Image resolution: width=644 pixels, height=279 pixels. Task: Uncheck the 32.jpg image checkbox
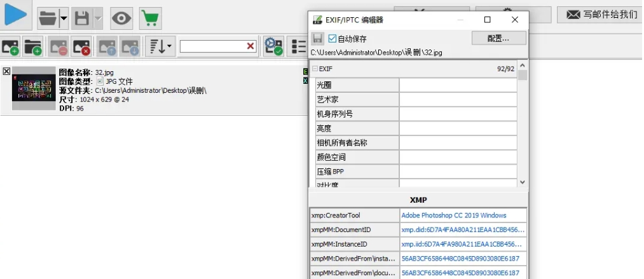tap(6, 71)
